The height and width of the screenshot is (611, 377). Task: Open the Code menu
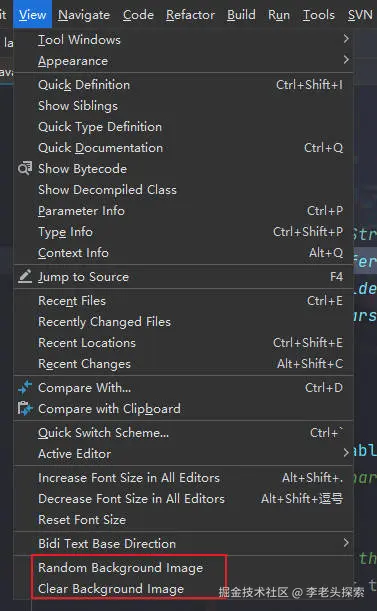138,15
